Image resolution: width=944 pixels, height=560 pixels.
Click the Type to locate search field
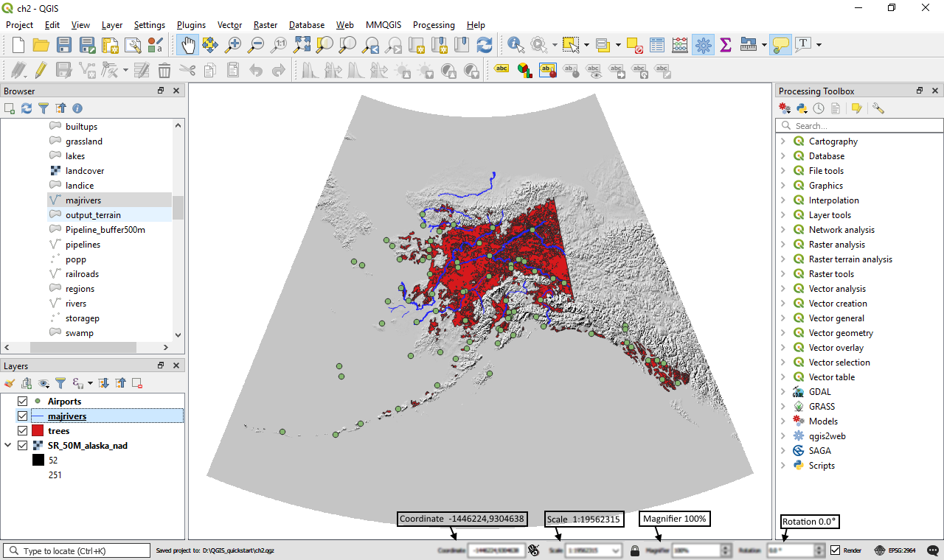pos(77,550)
